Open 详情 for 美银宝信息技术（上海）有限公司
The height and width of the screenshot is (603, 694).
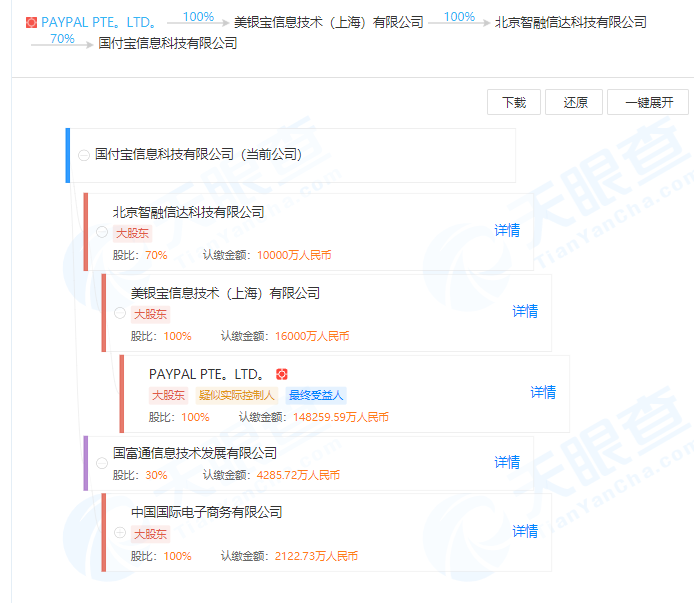(525, 311)
